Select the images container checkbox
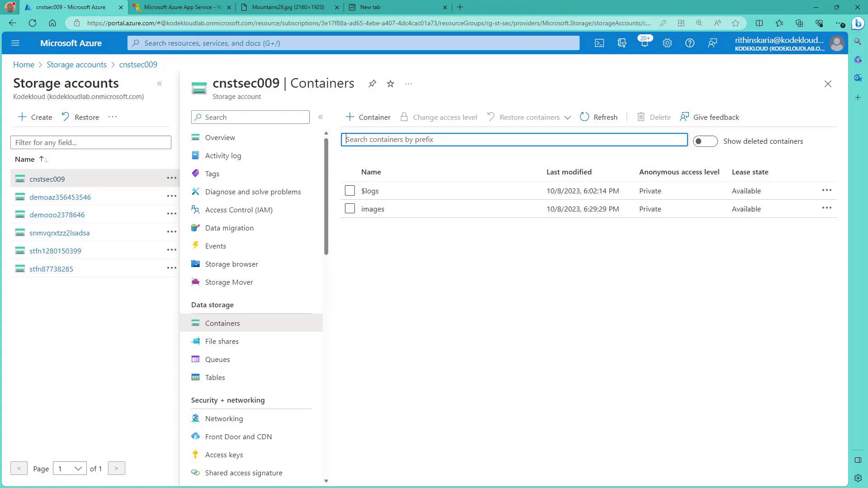 tap(349, 209)
